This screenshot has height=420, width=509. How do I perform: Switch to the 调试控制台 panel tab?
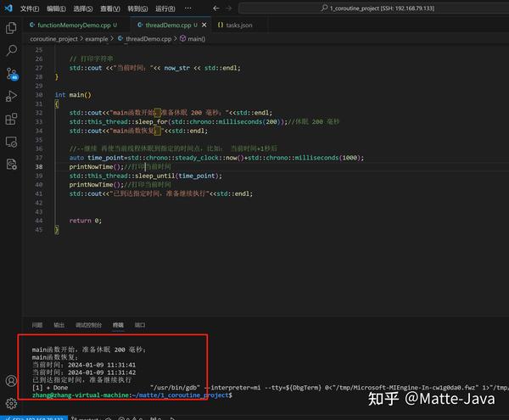click(88, 325)
